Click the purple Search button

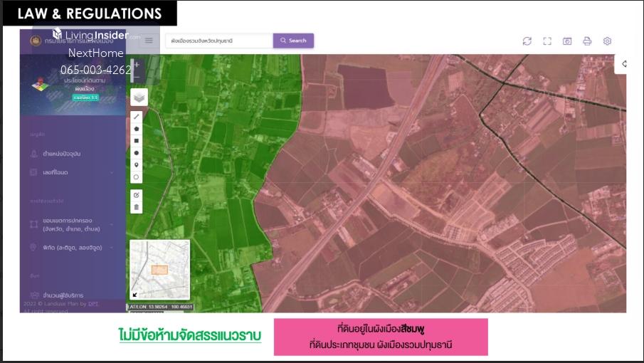pos(293,41)
